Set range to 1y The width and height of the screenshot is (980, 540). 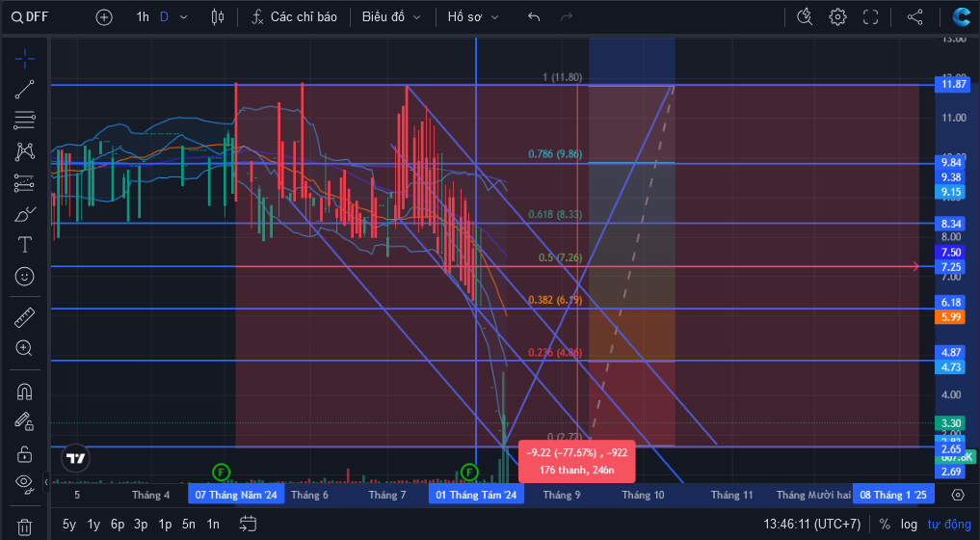[x=93, y=525]
